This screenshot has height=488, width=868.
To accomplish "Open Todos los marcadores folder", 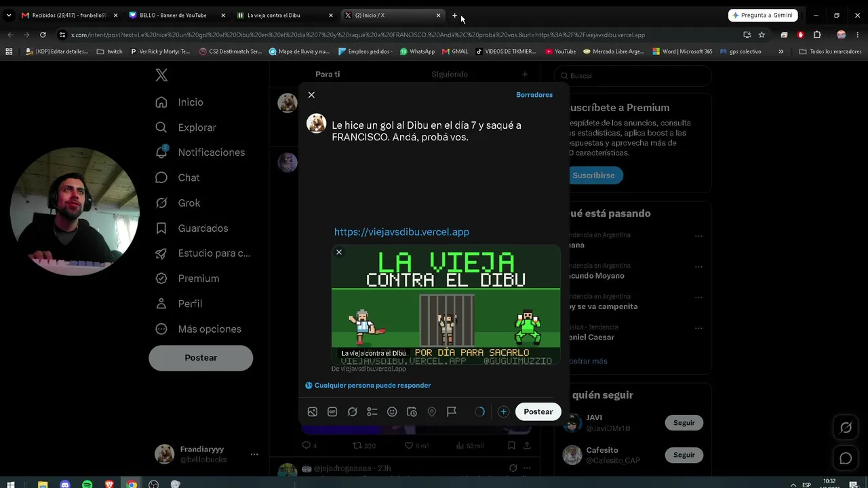I will 830,52.
